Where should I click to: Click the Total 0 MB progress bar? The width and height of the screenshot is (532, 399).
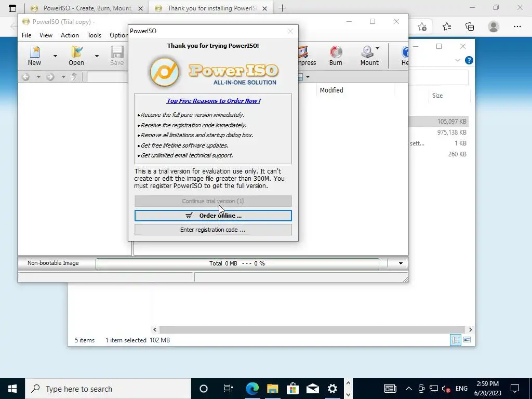[237, 263]
